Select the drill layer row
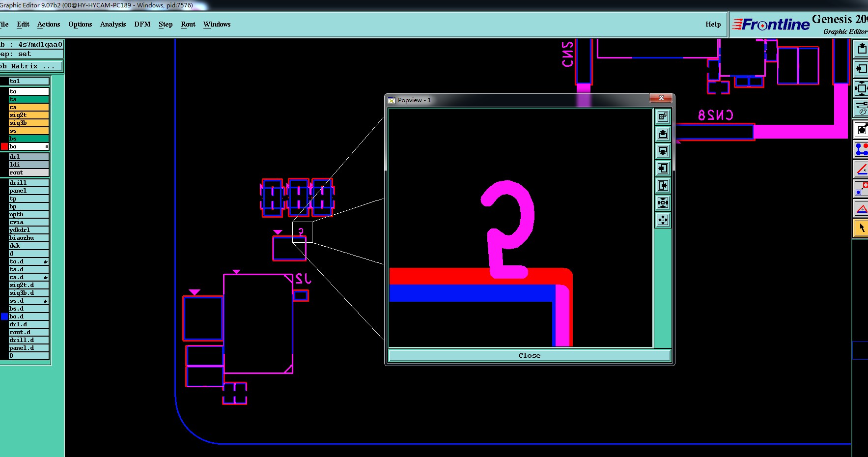868x457 pixels. point(29,183)
